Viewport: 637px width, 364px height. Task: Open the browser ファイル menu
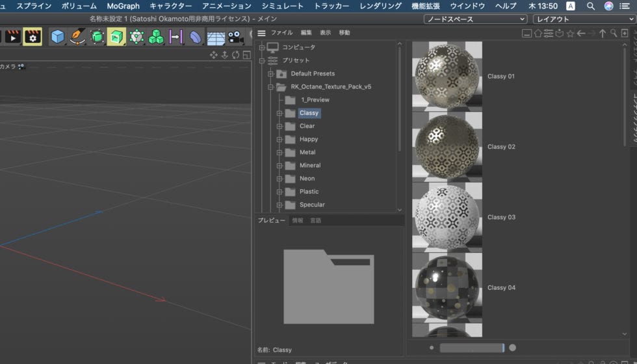(281, 33)
